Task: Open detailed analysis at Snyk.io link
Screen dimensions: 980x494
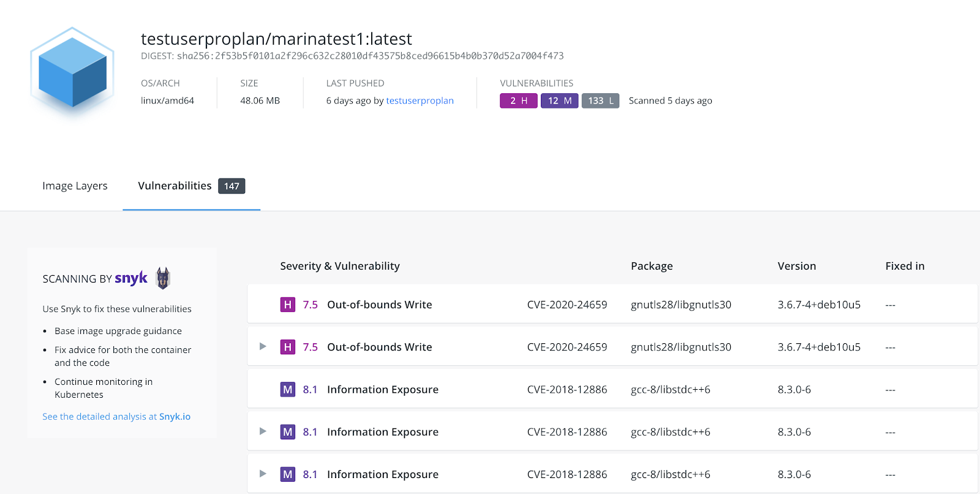Action: (116, 417)
